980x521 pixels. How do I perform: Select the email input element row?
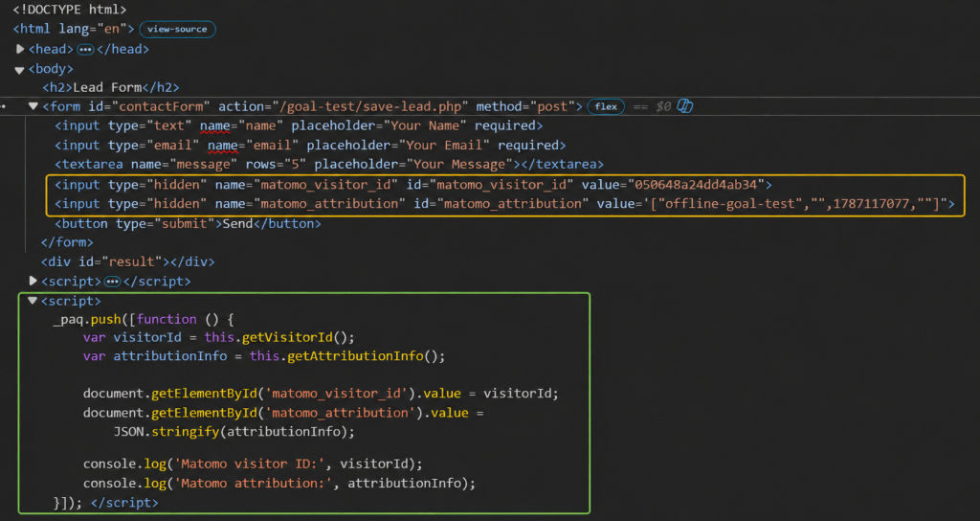pos(310,146)
